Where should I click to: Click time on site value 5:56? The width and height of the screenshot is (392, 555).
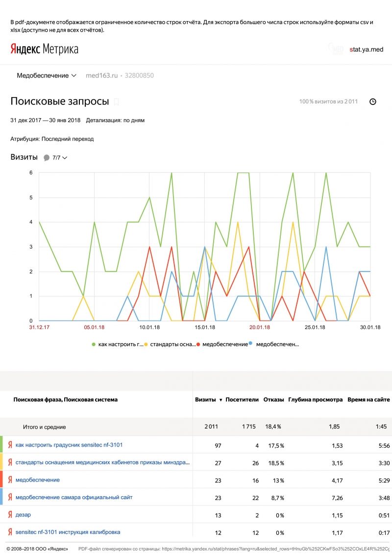click(x=384, y=446)
